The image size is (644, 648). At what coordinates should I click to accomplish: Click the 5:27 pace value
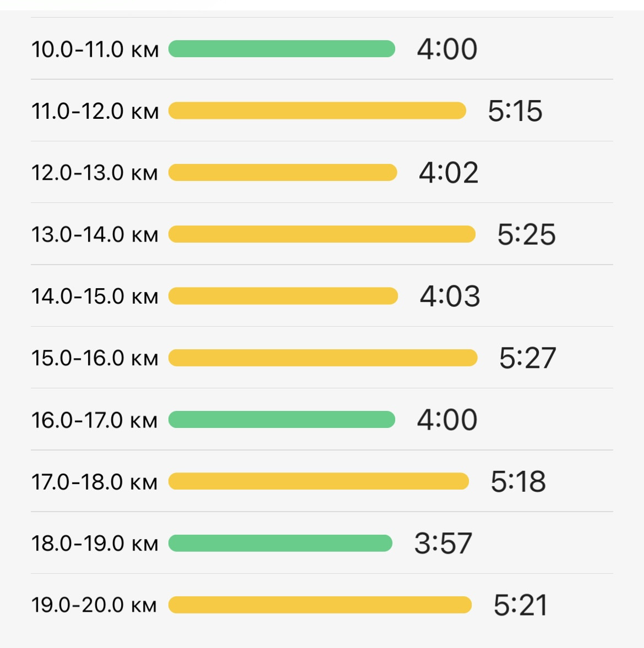pyautogui.click(x=527, y=358)
